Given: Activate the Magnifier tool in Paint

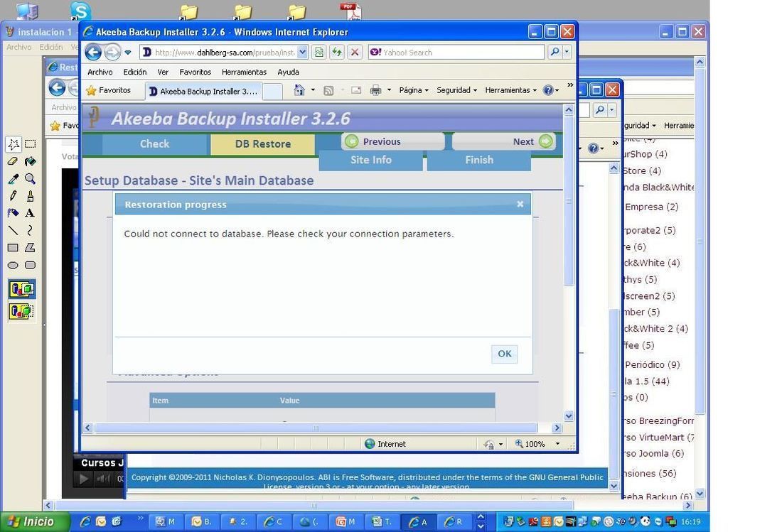Looking at the screenshot, I should click(x=31, y=179).
